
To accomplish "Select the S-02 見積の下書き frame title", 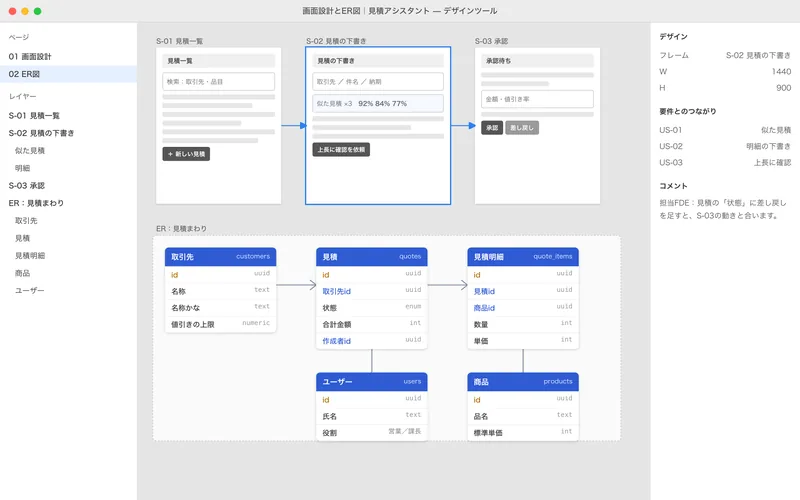I will point(336,41).
